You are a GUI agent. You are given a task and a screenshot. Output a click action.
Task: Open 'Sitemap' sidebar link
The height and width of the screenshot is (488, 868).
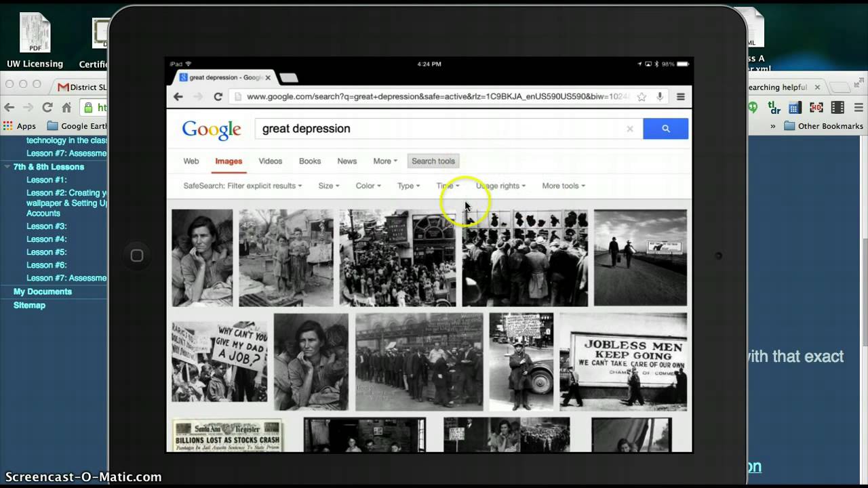coord(29,305)
